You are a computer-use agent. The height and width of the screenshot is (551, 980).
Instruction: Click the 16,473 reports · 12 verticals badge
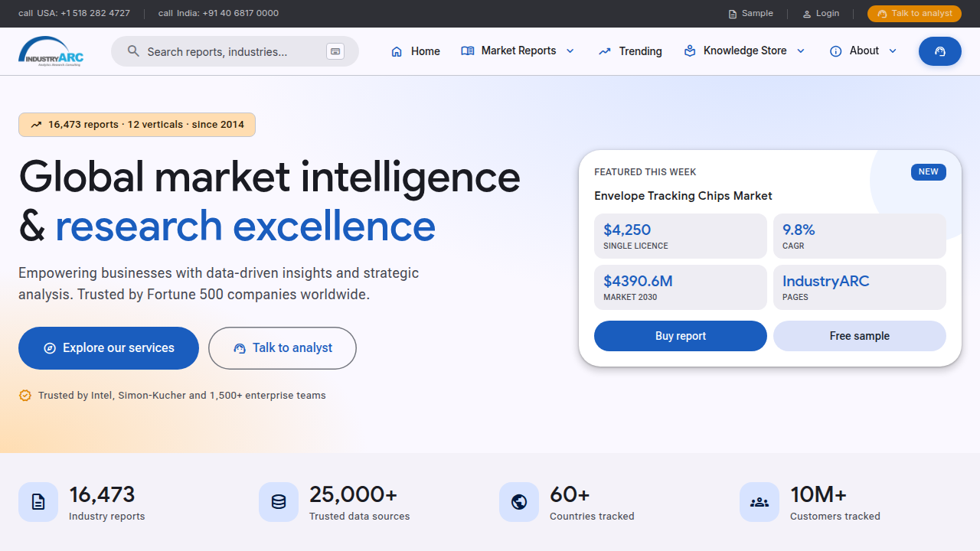coord(137,125)
